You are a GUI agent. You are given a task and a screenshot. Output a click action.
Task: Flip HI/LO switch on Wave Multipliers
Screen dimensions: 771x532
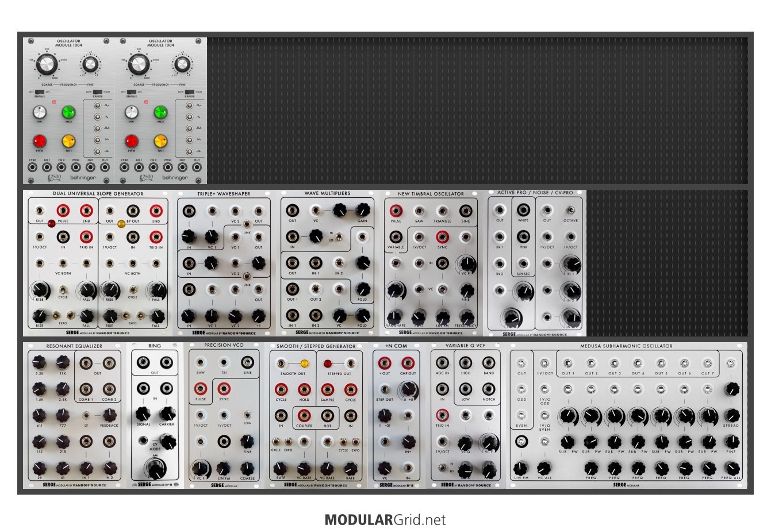[x=339, y=236]
